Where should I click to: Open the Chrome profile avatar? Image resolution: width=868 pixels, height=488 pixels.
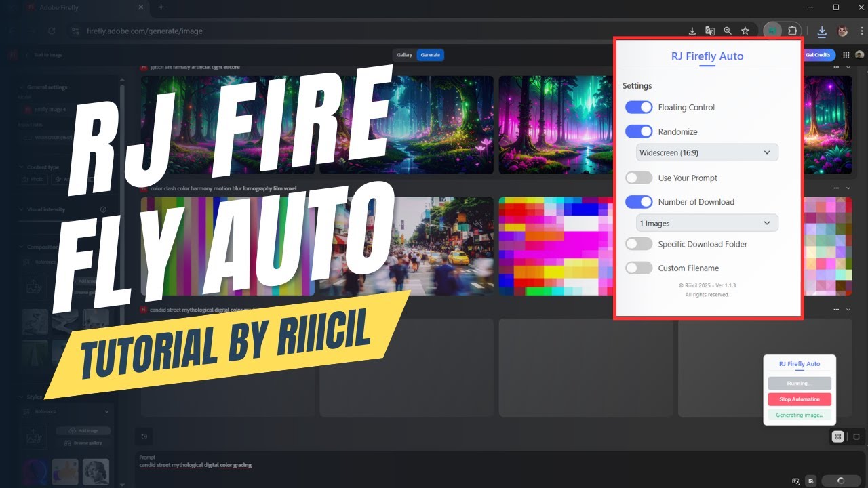tap(843, 30)
